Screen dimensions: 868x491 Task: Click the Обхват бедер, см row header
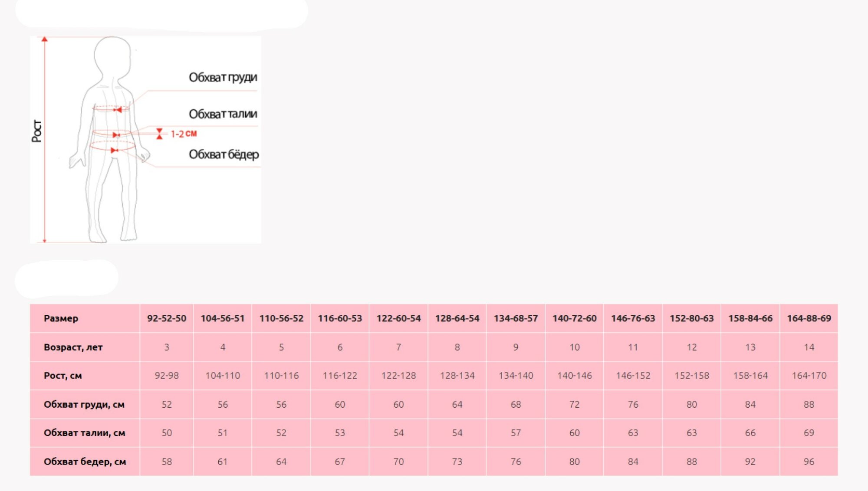(x=85, y=462)
